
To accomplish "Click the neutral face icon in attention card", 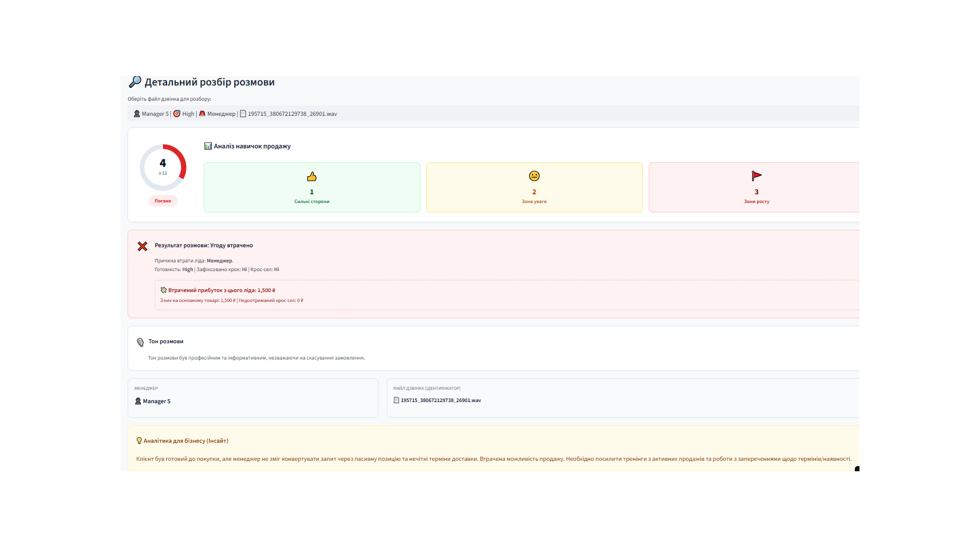I will [534, 176].
